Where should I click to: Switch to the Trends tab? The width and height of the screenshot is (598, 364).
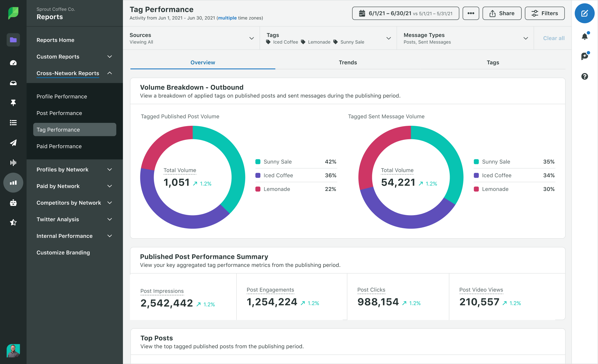[x=348, y=62]
